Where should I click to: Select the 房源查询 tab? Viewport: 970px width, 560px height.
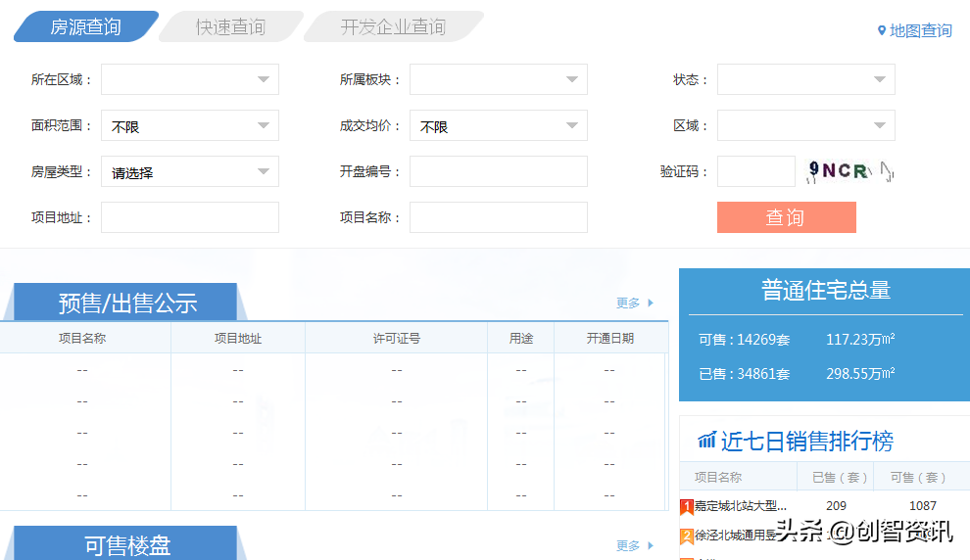pyautogui.click(x=85, y=27)
